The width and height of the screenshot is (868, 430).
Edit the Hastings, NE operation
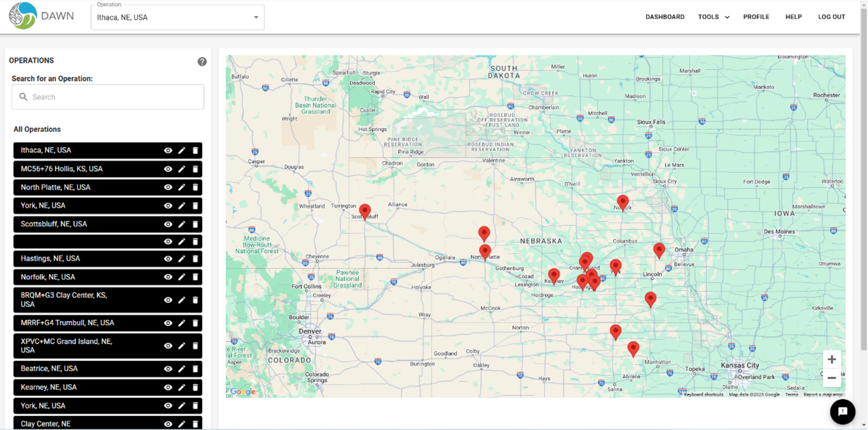click(181, 259)
